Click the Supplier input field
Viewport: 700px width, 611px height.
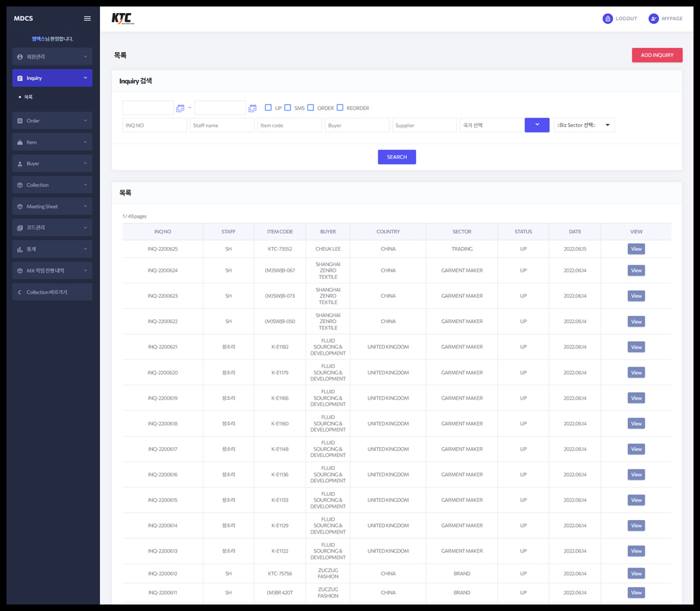(424, 125)
